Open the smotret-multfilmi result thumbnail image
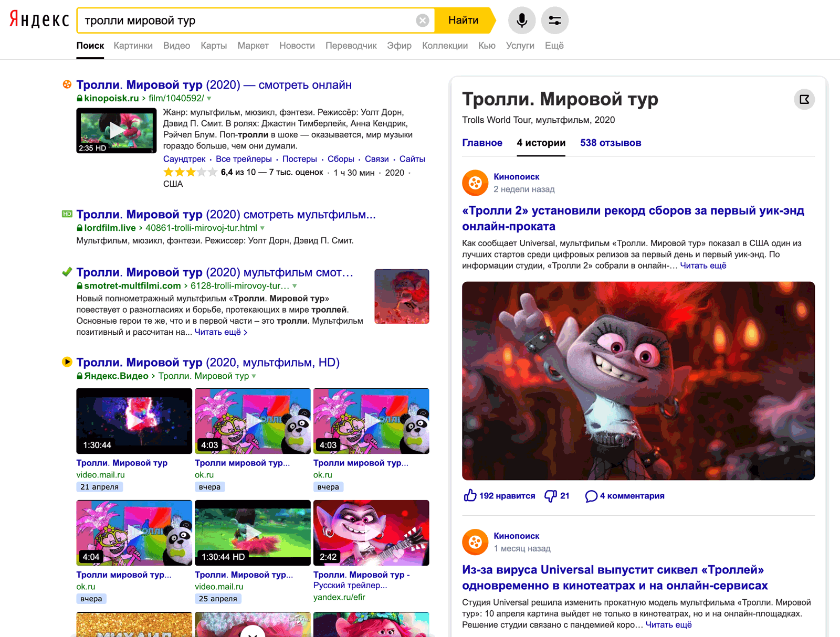This screenshot has width=840, height=637. [x=402, y=296]
